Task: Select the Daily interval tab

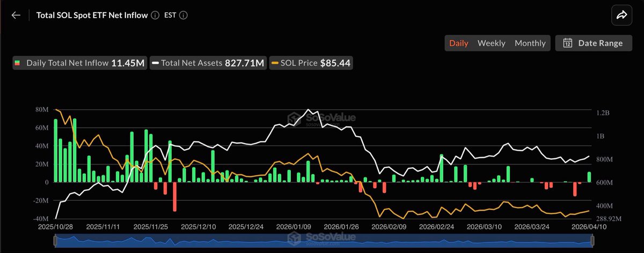Action: pyautogui.click(x=459, y=43)
